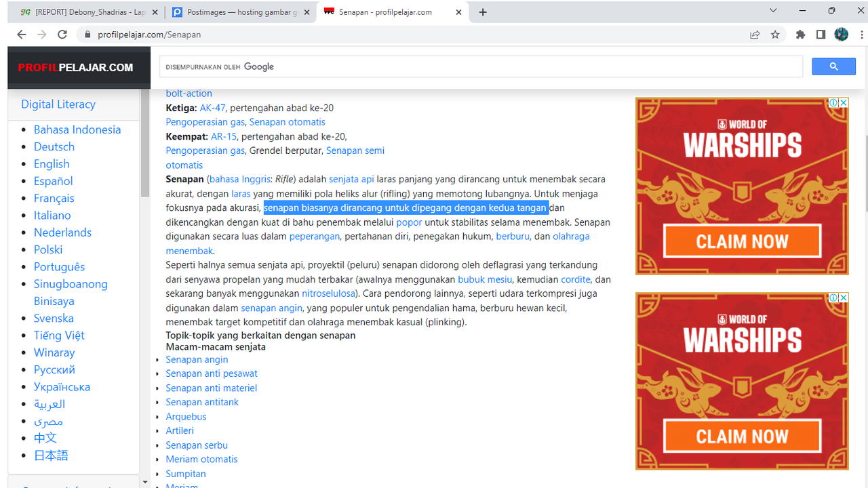Click the address bar URL
Screen dimensions: 868x488
(x=149, y=35)
